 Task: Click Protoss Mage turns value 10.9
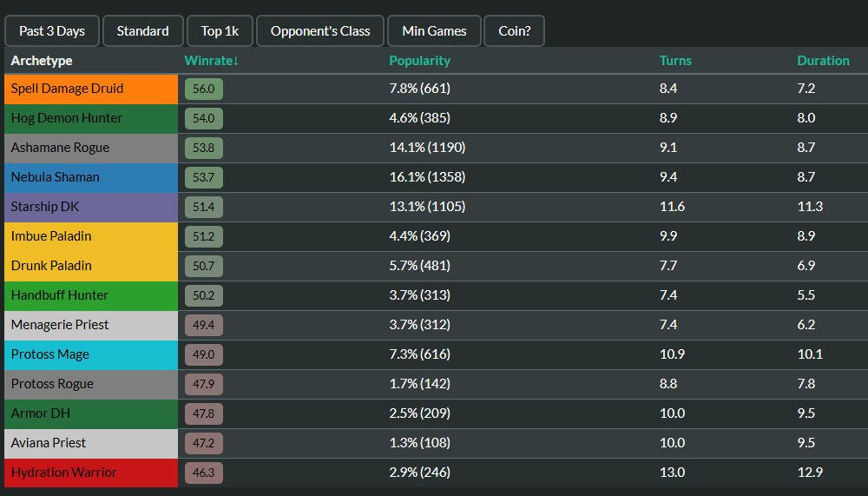pos(672,354)
